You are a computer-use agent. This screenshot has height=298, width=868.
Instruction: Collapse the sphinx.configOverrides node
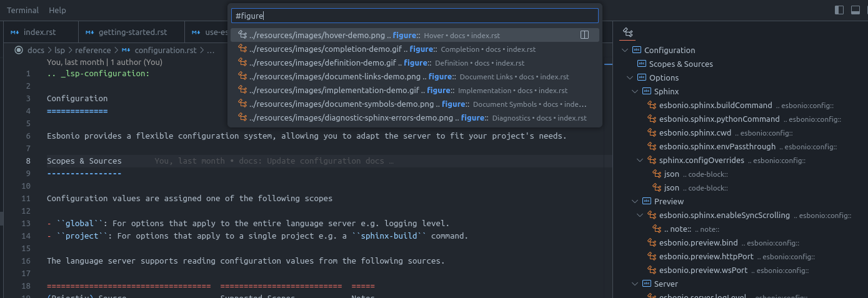(640, 160)
